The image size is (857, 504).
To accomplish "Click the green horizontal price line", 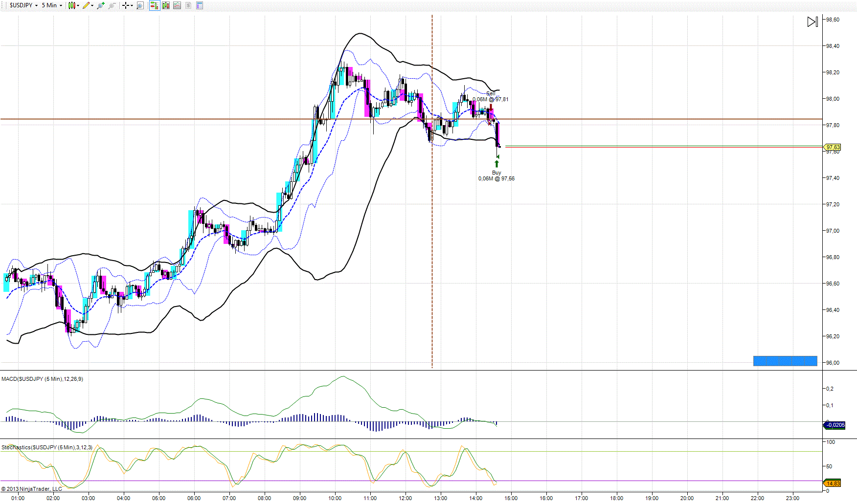I will (664, 146).
